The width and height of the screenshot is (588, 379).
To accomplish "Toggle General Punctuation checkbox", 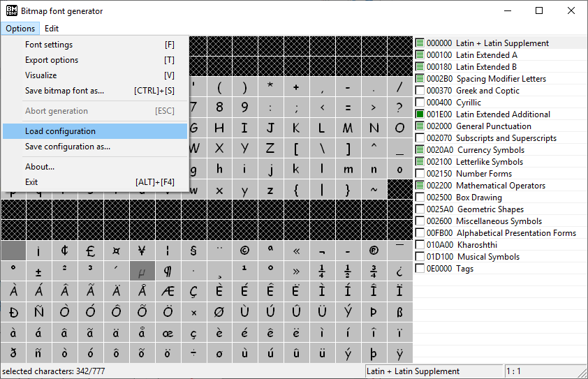I will [420, 126].
